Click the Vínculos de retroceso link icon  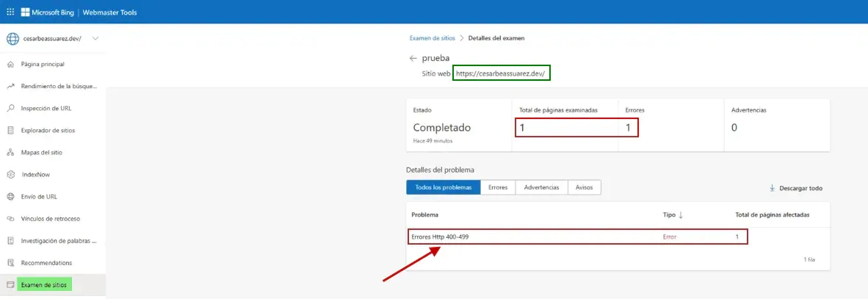(x=10, y=219)
